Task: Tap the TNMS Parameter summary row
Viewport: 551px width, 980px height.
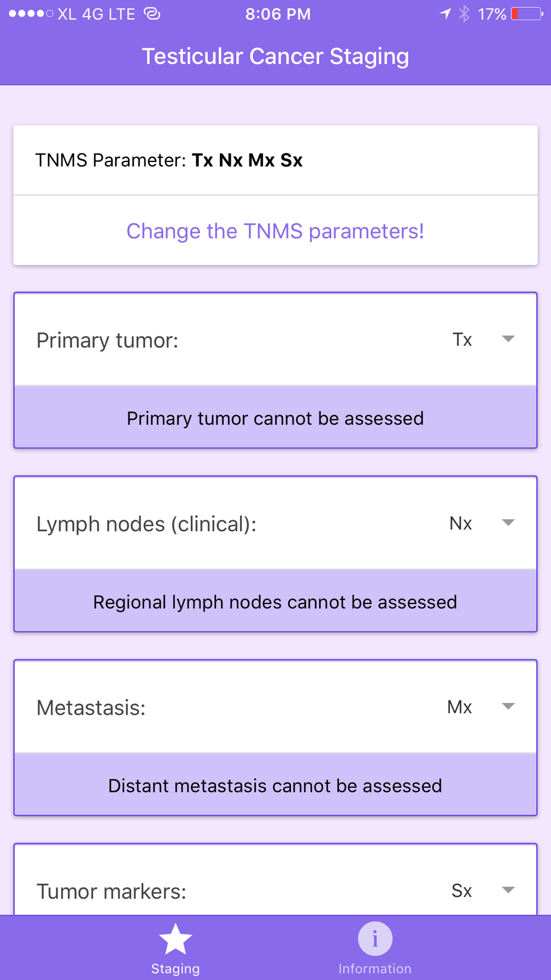Action: pyautogui.click(x=275, y=160)
